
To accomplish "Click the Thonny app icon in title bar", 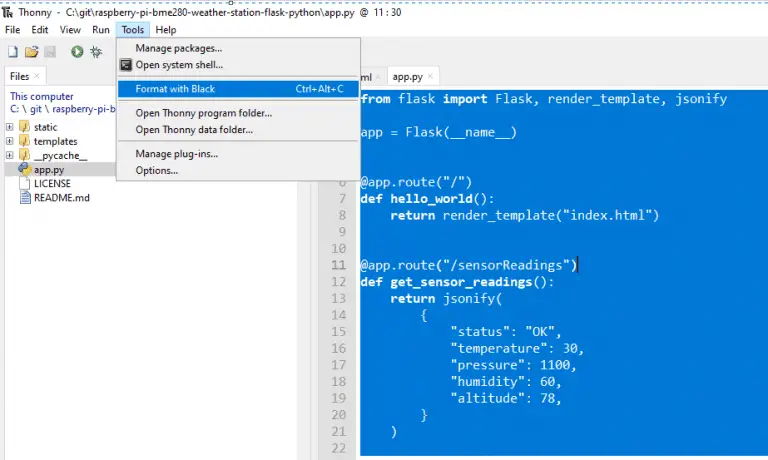I will tap(7, 12).
